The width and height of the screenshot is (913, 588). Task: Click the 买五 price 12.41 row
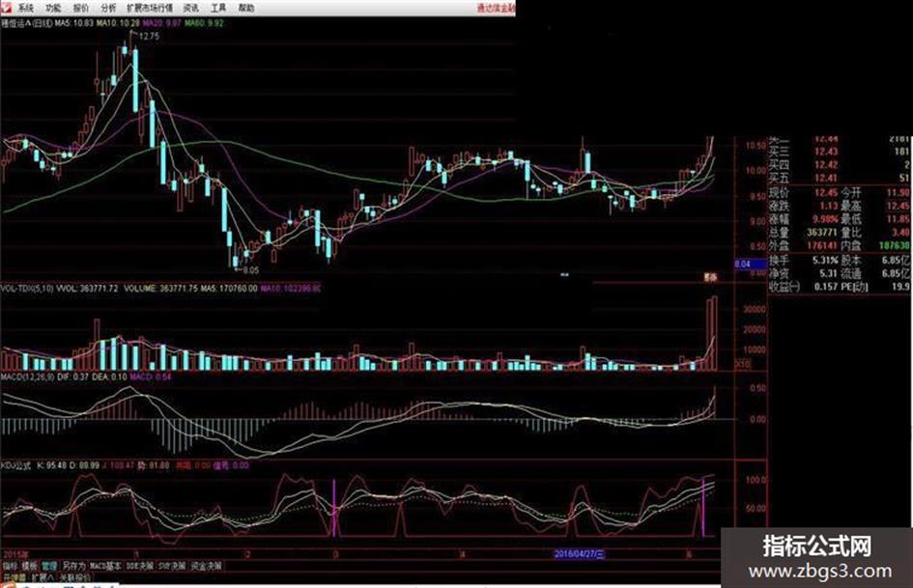(x=838, y=179)
